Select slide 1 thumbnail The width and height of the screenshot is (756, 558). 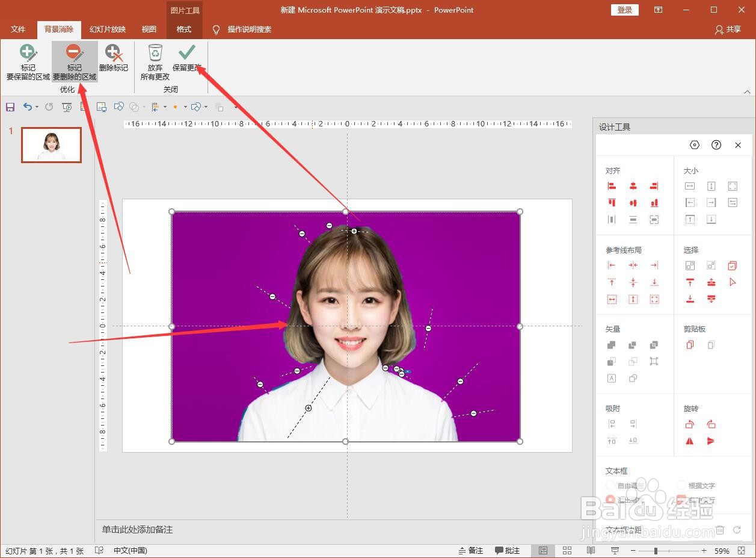coord(51,144)
